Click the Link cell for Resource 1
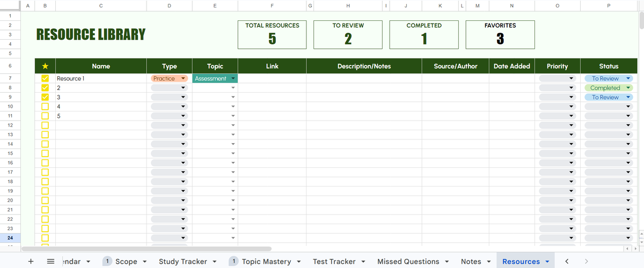644x268 pixels. 272,78
